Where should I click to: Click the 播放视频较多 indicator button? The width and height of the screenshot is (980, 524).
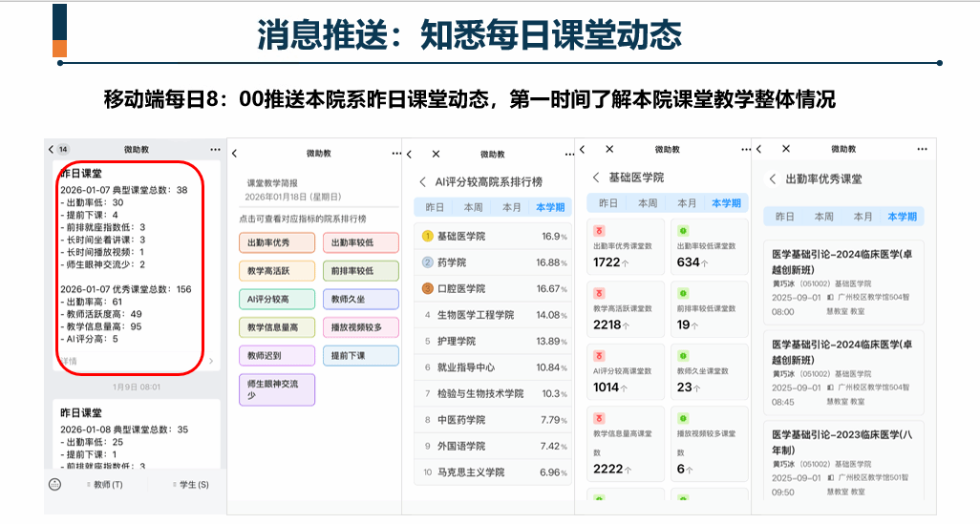[x=360, y=327]
